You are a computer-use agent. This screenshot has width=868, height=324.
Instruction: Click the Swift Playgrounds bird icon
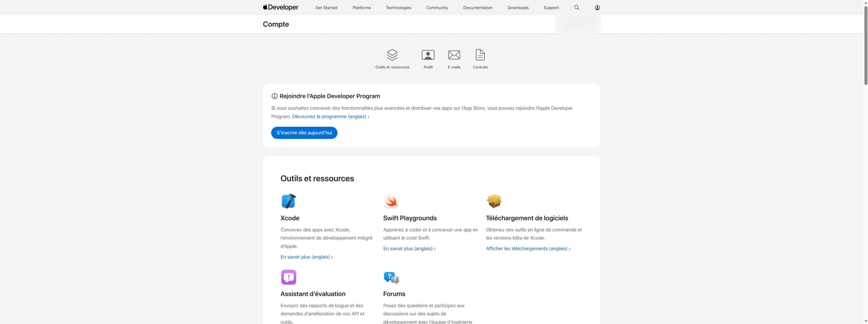[x=391, y=201]
